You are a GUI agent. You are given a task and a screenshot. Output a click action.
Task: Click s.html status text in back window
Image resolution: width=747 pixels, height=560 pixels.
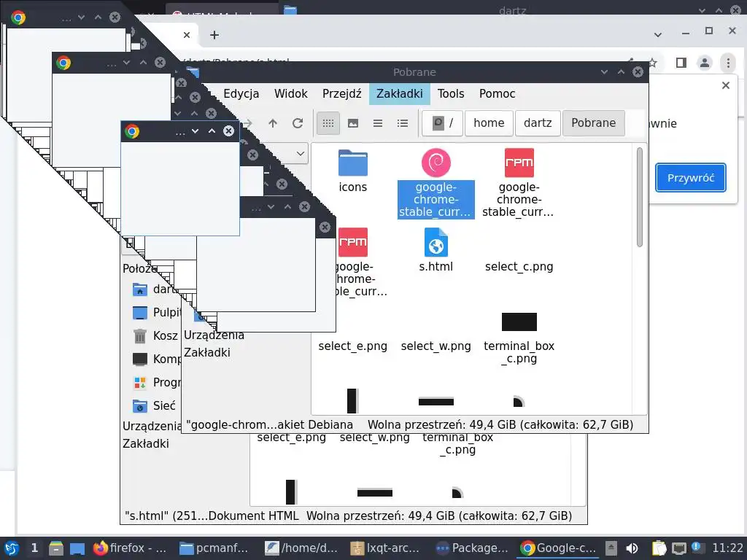(212, 516)
